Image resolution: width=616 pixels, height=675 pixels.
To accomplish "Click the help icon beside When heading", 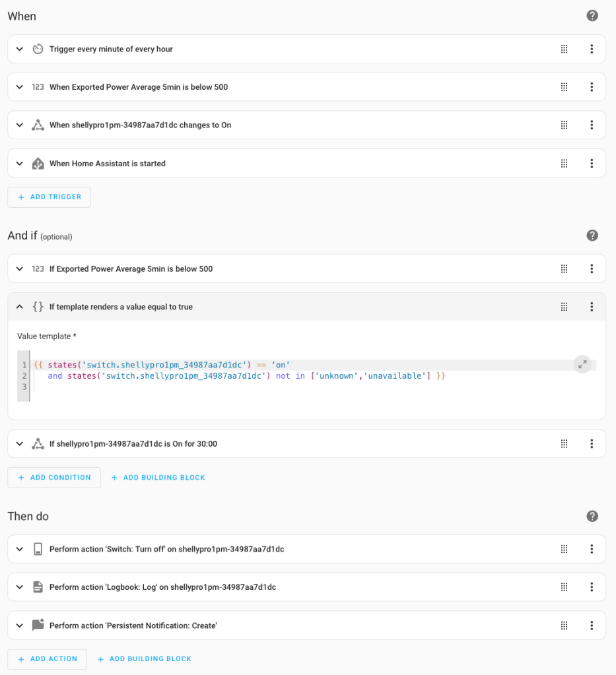I will click(x=592, y=16).
